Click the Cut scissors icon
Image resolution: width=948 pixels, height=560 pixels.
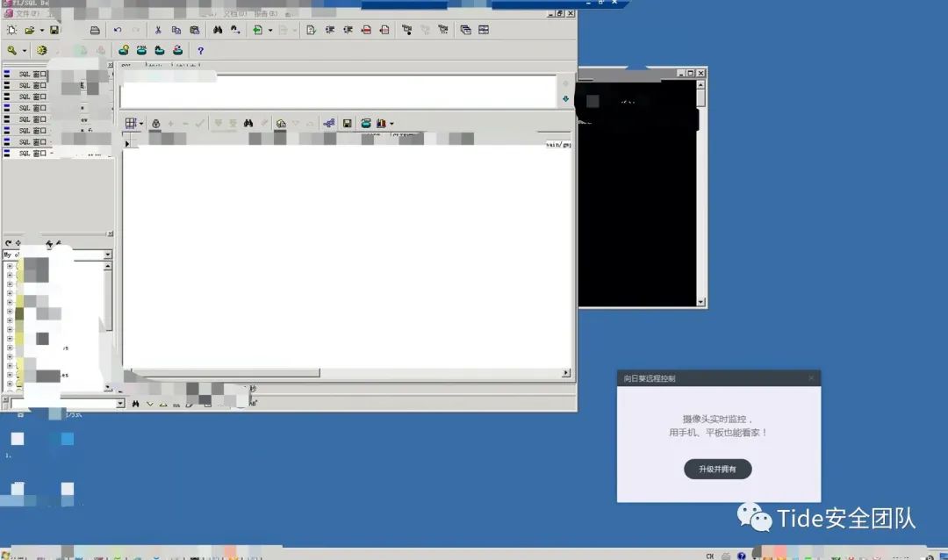[158, 30]
